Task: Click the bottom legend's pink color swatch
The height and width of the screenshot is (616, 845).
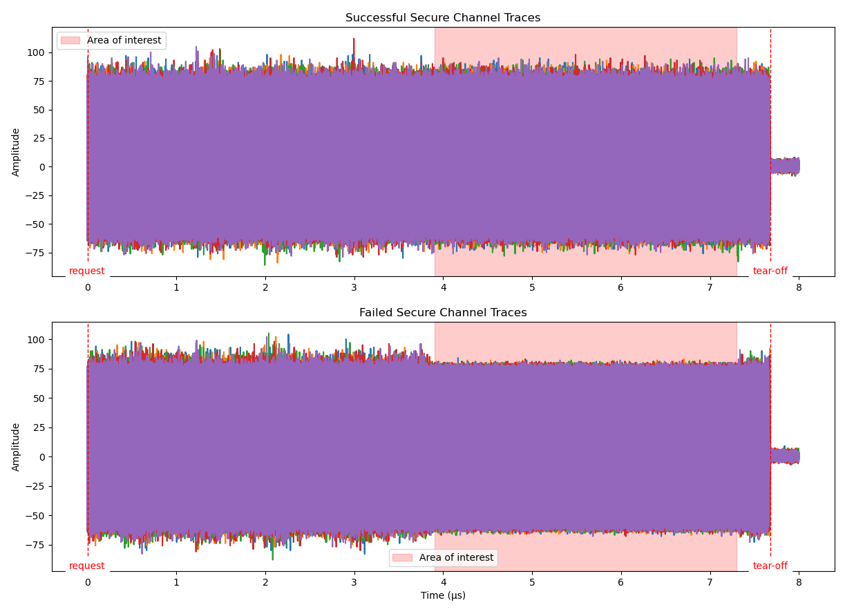Action: coord(402,557)
